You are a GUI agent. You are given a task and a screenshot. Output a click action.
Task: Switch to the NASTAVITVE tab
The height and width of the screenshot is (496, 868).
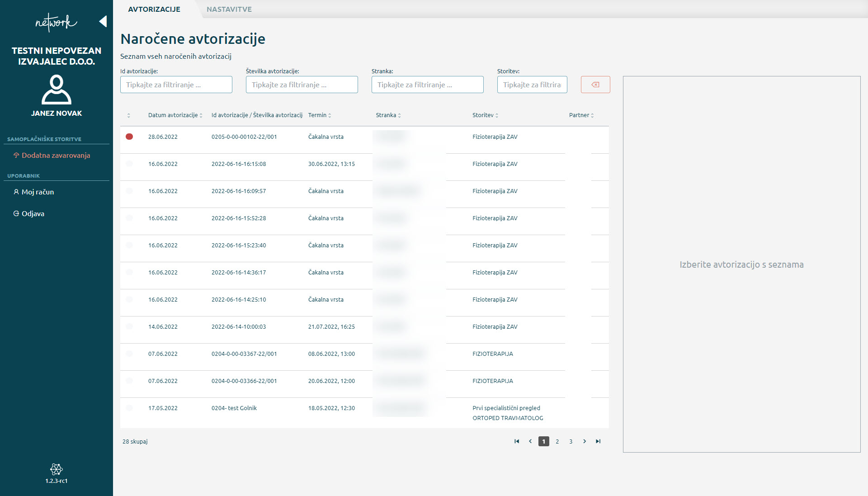(x=229, y=9)
